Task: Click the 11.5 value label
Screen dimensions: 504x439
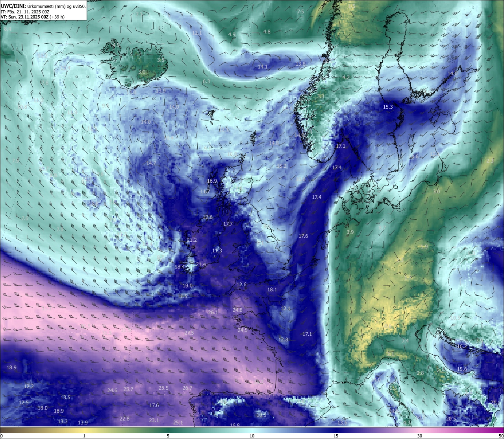Action: pyautogui.click(x=182, y=296)
